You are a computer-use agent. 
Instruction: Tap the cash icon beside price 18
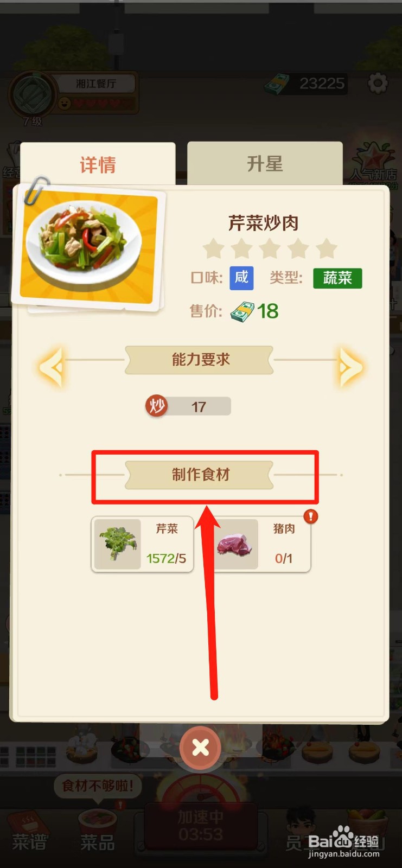pos(242,312)
